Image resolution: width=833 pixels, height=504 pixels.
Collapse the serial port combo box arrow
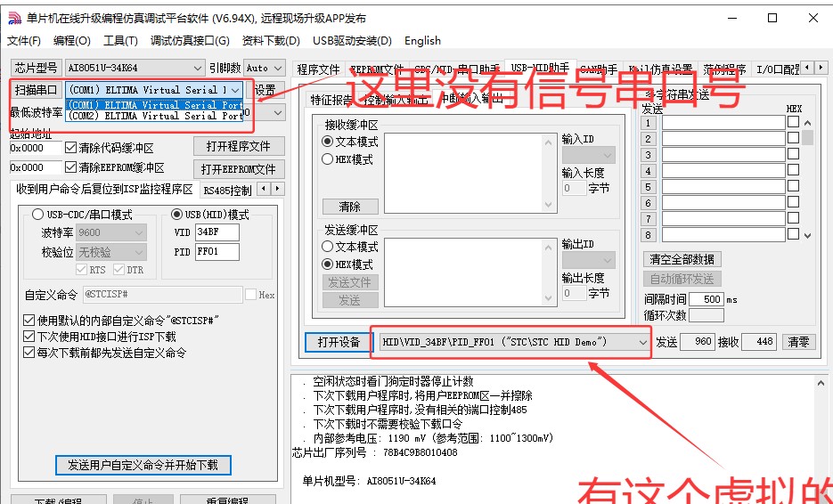pyautogui.click(x=235, y=90)
